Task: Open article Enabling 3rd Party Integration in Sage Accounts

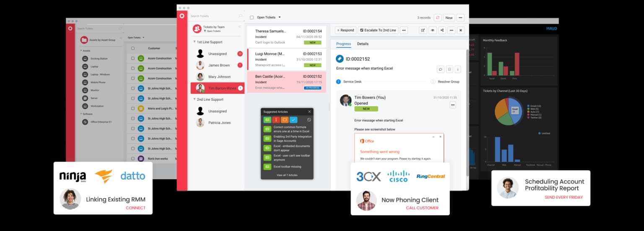Action: 287,139
